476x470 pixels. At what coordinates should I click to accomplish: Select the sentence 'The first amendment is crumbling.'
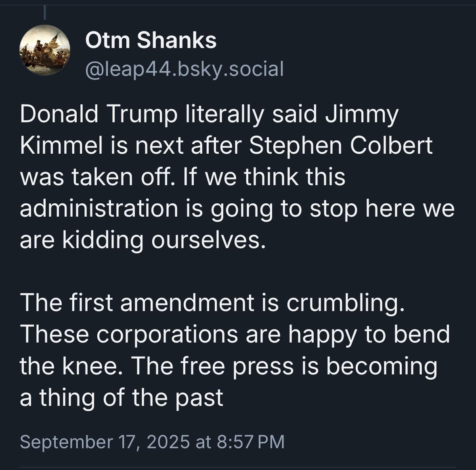(212, 303)
